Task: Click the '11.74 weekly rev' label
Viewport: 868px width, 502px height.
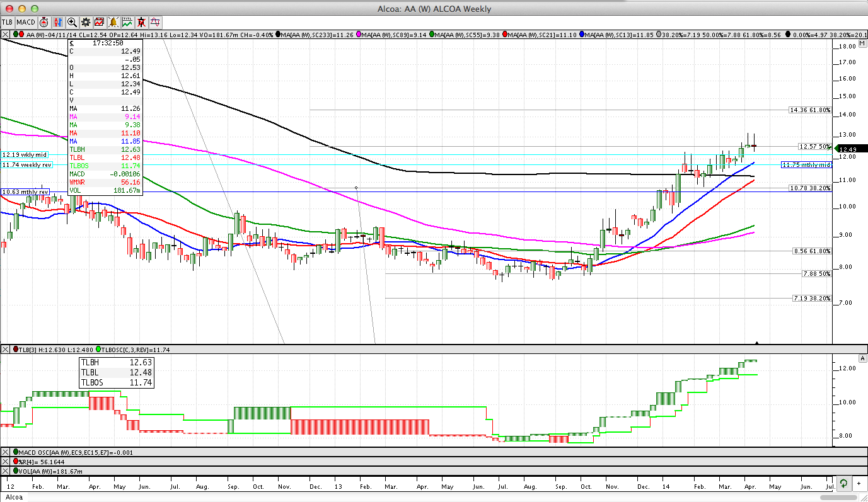Action: (27, 164)
